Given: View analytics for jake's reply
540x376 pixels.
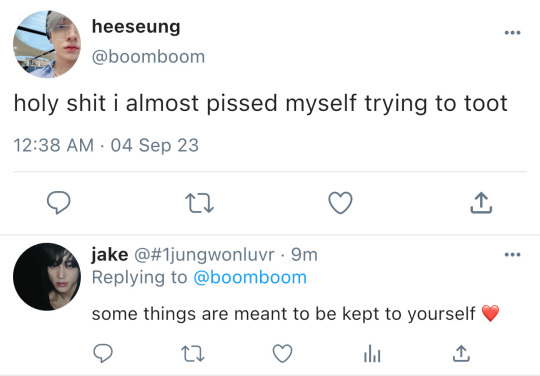Looking at the screenshot, I should tap(372, 354).
